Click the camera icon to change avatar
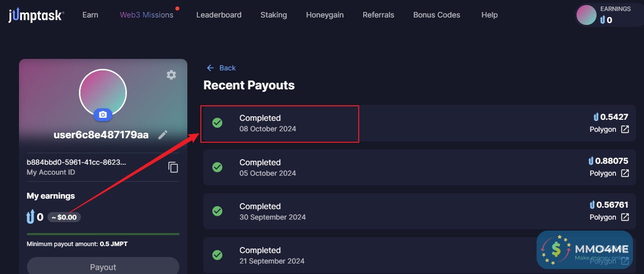The image size is (644, 274). 103,115
